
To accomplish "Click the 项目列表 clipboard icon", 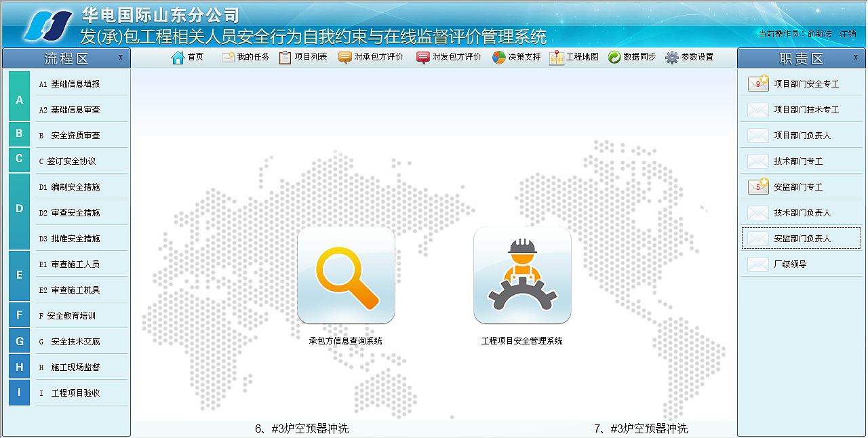I will (x=285, y=58).
